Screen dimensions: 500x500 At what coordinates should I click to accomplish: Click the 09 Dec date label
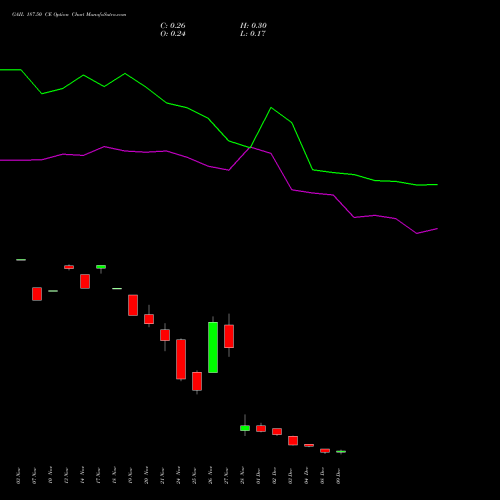click(x=338, y=475)
